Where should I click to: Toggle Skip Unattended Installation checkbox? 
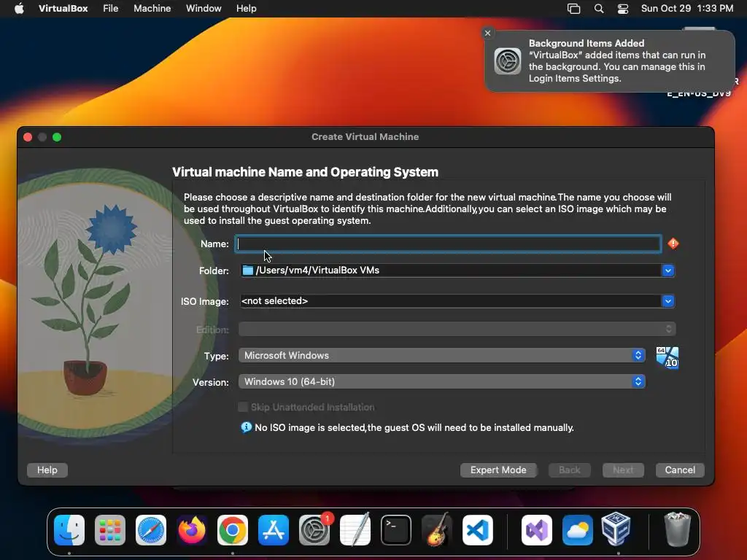pyautogui.click(x=243, y=407)
